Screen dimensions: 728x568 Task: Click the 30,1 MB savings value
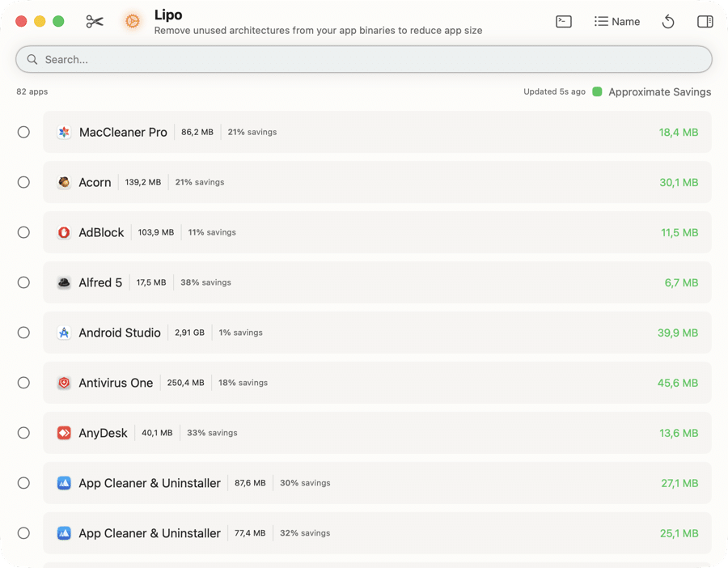click(679, 183)
